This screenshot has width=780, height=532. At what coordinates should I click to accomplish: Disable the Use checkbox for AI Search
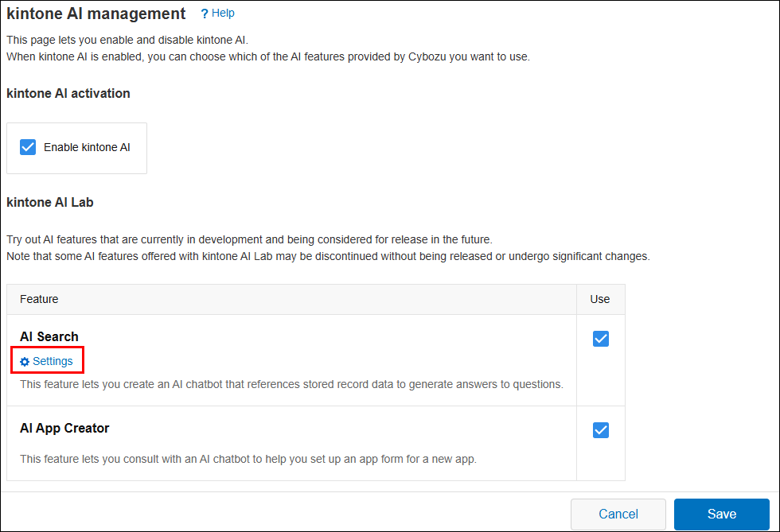(x=600, y=338)
